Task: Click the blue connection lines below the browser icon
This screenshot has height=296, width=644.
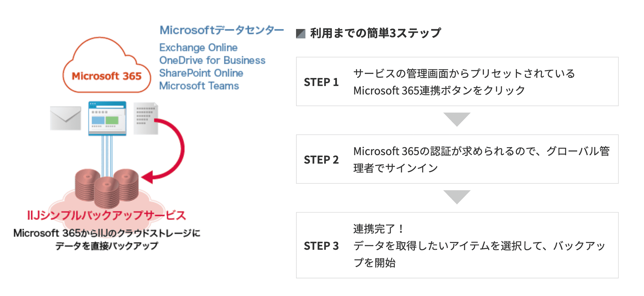Action: [x=107, y=155]
